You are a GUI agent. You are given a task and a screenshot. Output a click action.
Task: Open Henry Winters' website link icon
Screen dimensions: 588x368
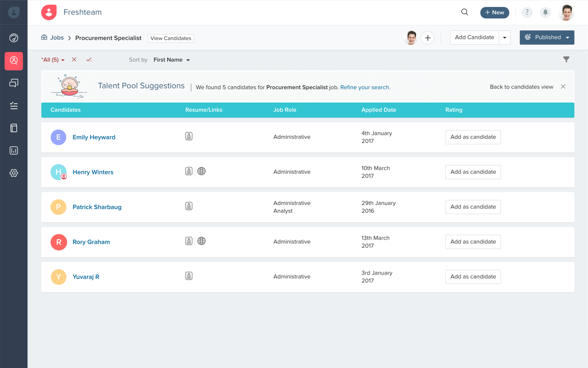coord(201,171)
